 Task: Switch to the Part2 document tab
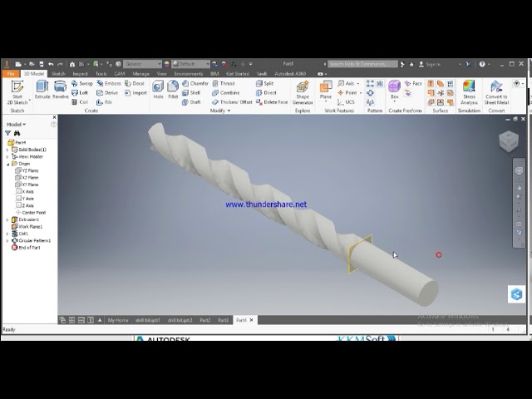point(205,320)
